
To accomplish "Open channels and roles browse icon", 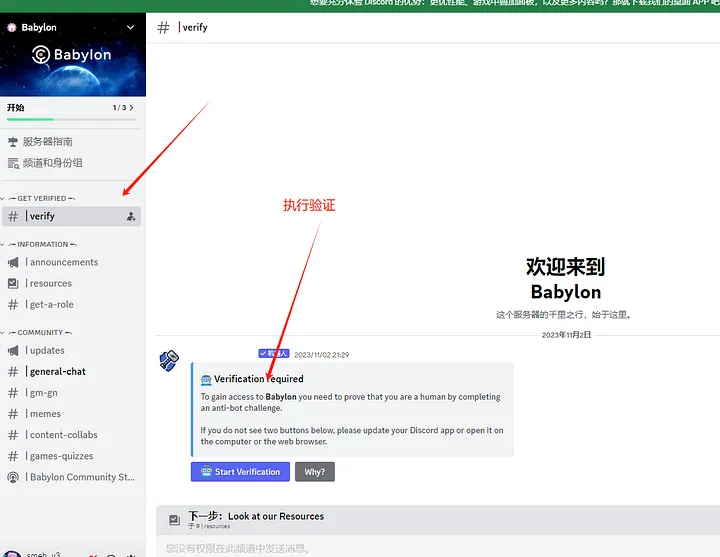I will [13, 163].
